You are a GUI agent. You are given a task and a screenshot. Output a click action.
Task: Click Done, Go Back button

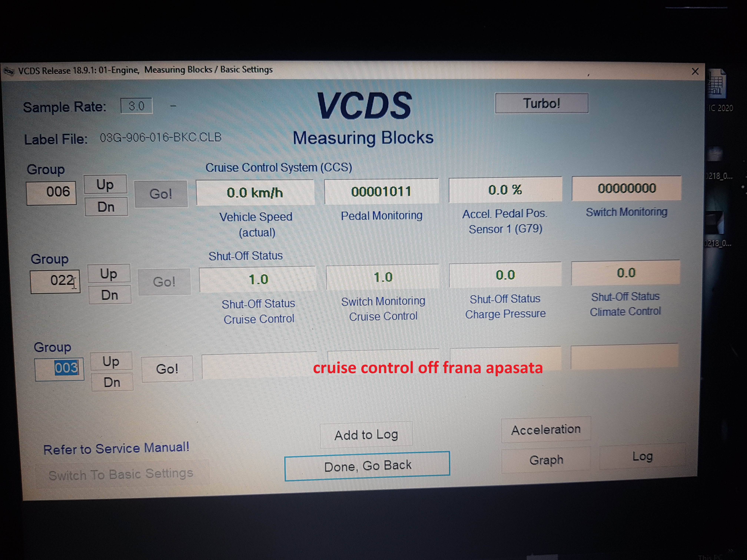tap(367, 466)
